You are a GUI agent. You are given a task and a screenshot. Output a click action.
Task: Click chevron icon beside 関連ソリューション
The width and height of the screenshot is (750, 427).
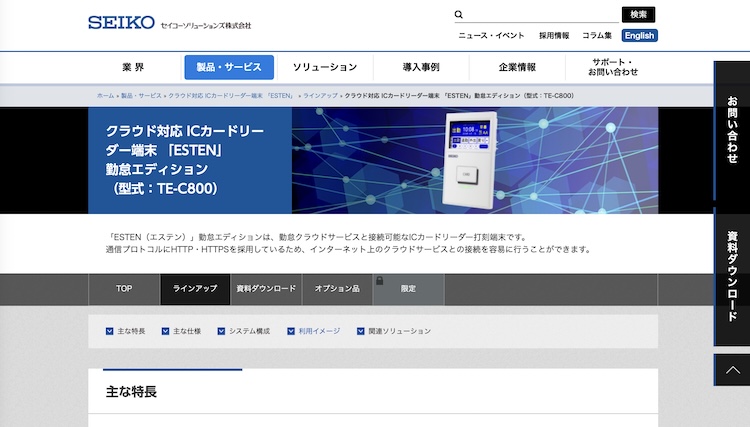[x=361, y=331]
